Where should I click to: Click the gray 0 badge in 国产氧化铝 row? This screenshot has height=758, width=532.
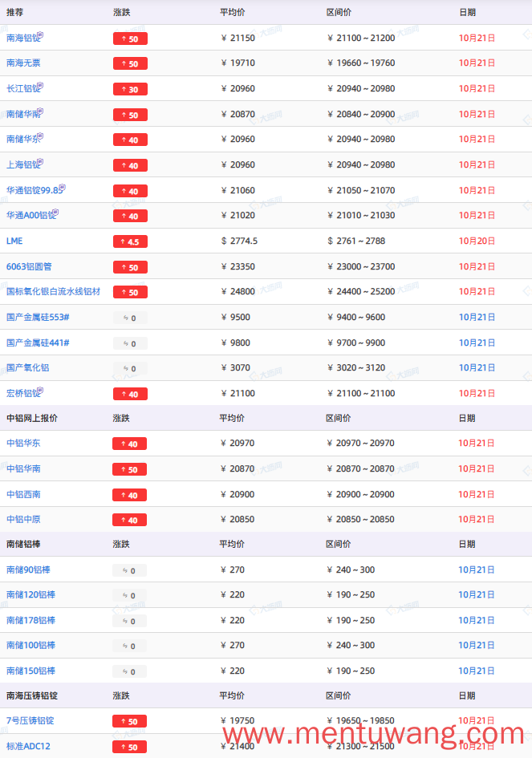[x=130, y=369]
